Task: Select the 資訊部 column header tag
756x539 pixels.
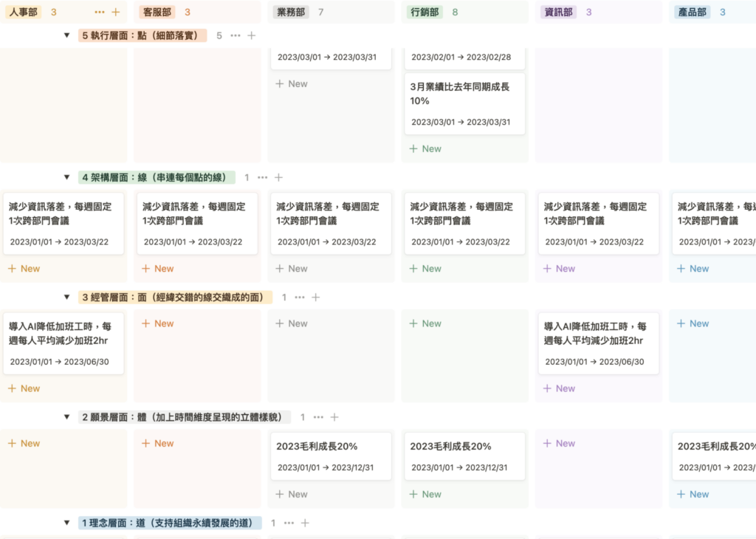Action: click(x=558, y=13)
